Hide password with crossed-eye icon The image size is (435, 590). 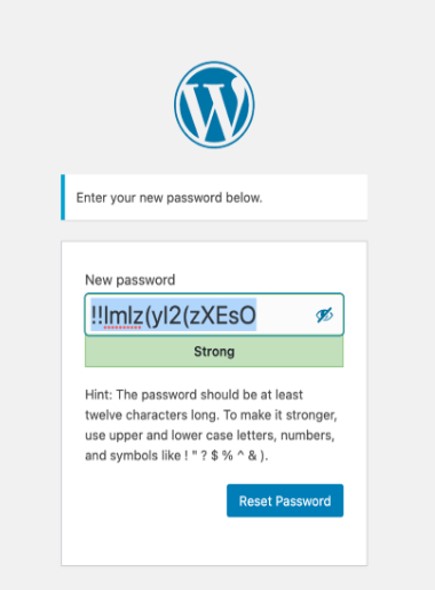324,315
